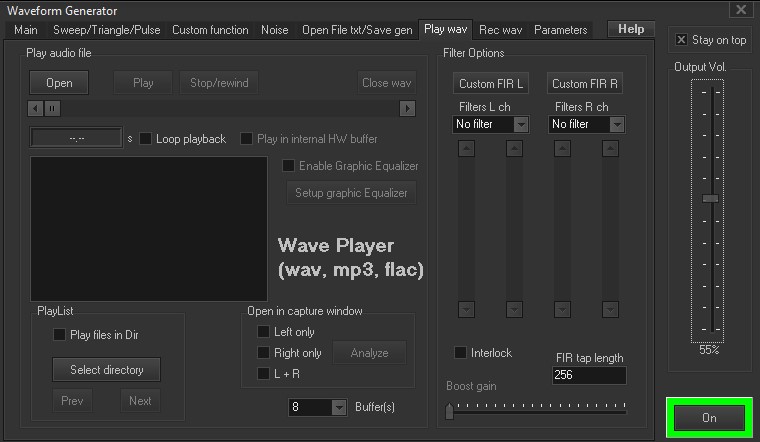
Task: Click the Stop/rewind button
Action: coord(219,83)
